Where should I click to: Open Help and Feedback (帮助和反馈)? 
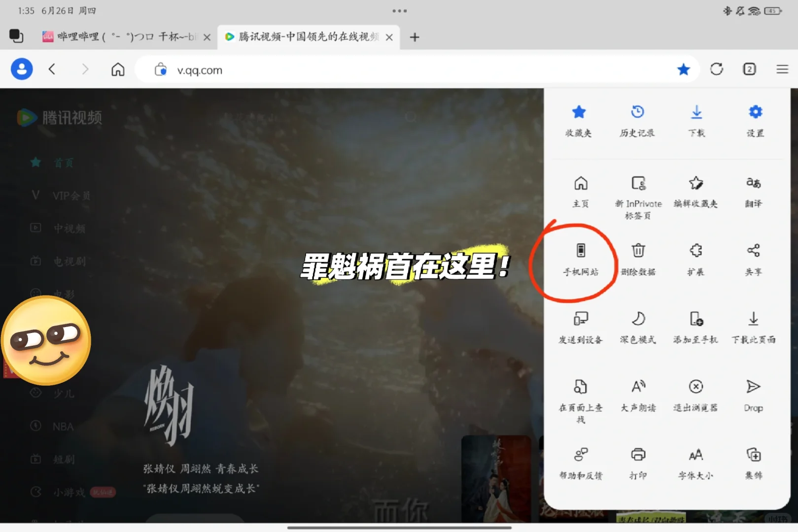point(581,464)
